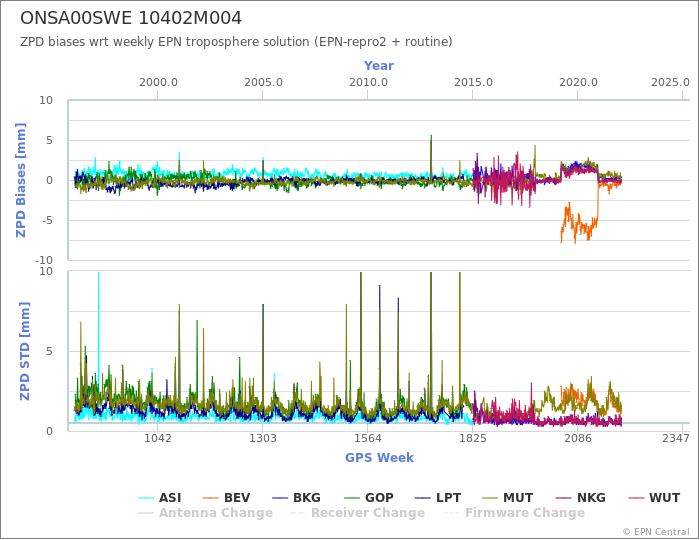Image resolution: width=700 pixels, height=540 pixels.
Task: Click the EPN Central credit text
Action: (656, 532)
